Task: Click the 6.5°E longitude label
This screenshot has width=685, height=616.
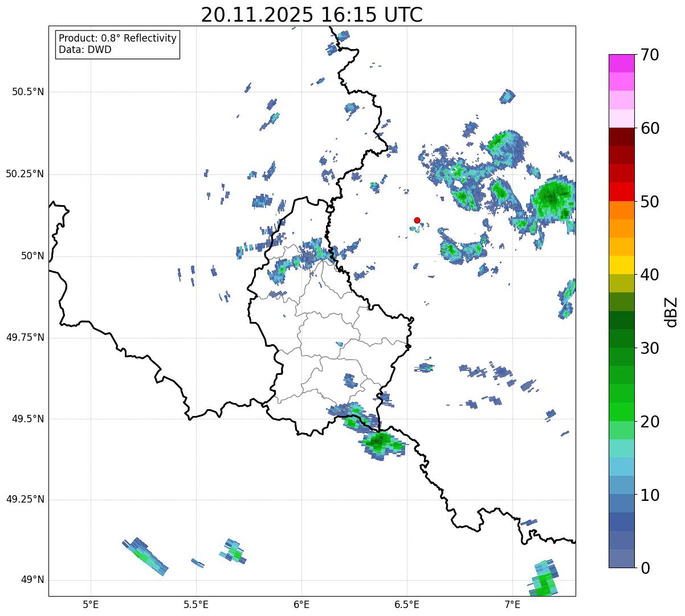Action: coord(407,604)
